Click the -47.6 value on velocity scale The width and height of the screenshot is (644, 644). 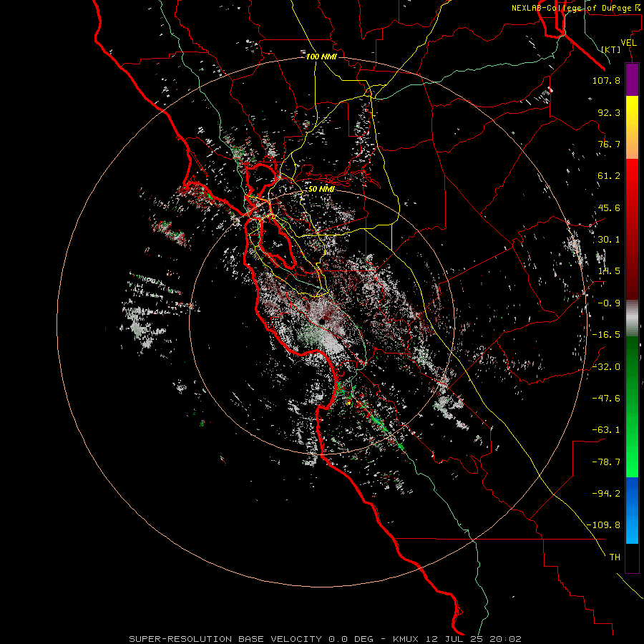pyautogui.click(x=606, y=399)
